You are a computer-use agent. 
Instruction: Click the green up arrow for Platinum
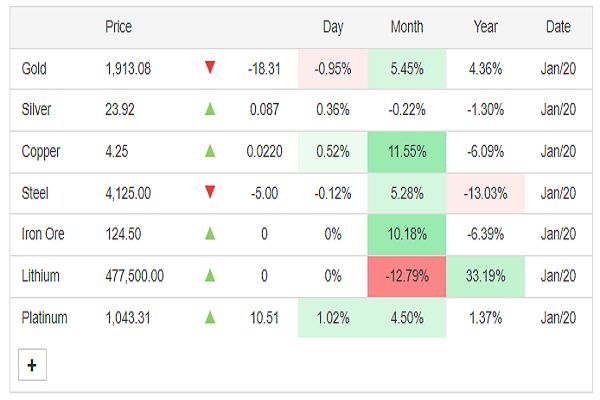pos(210,317)
